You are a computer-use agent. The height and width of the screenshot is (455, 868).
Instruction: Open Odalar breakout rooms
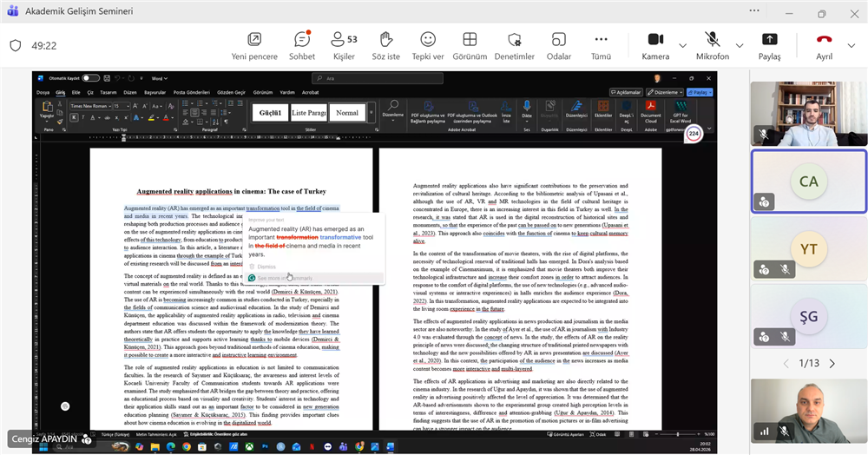click(558, 40)
